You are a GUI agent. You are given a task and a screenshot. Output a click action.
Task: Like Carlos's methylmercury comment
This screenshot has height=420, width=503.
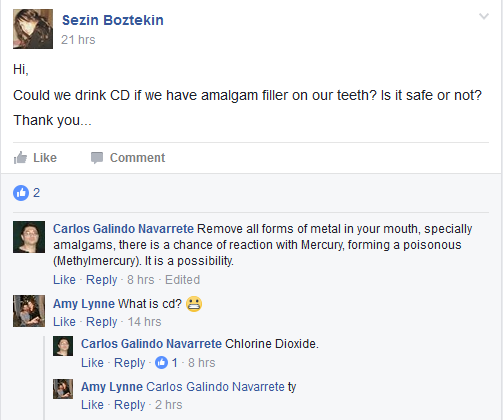tap(64, 280)
